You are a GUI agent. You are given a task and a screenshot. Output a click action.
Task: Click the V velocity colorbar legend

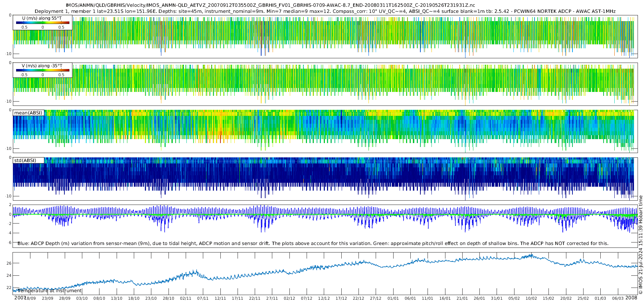[x=43, y=70]
